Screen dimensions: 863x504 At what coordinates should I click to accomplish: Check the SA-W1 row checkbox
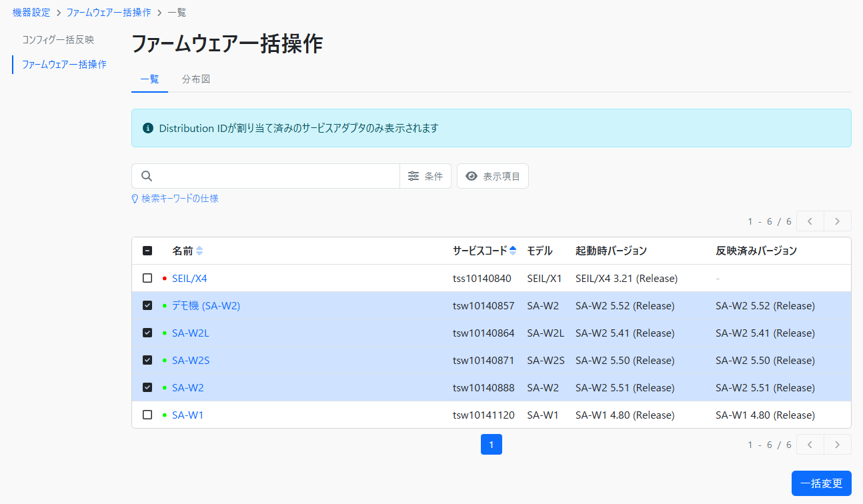pos(147,415)
